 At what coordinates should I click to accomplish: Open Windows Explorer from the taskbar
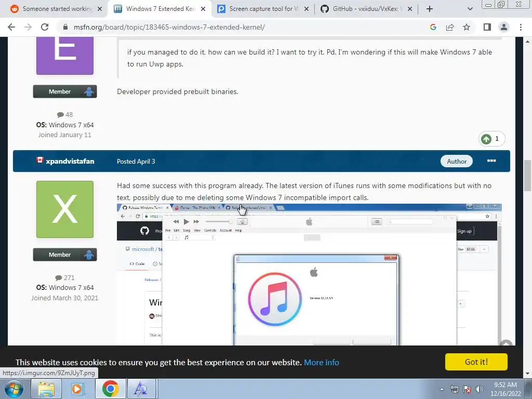pos(46,389)
